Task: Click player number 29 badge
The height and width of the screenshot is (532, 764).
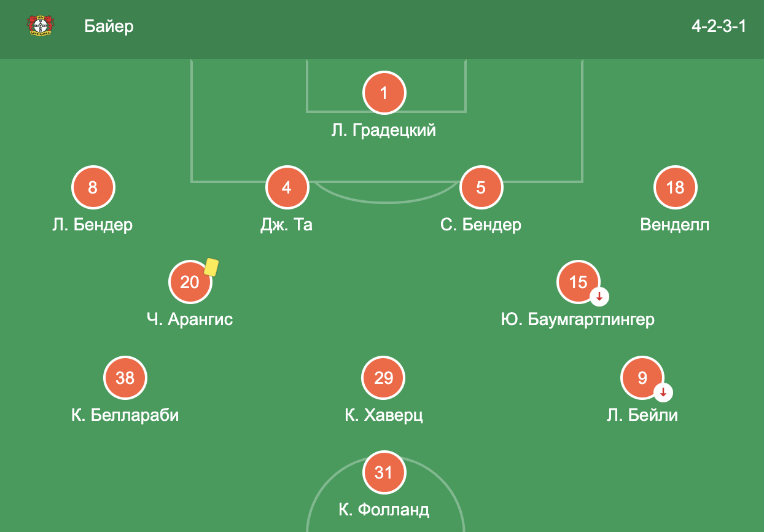Action: click(x=384, y=378)
